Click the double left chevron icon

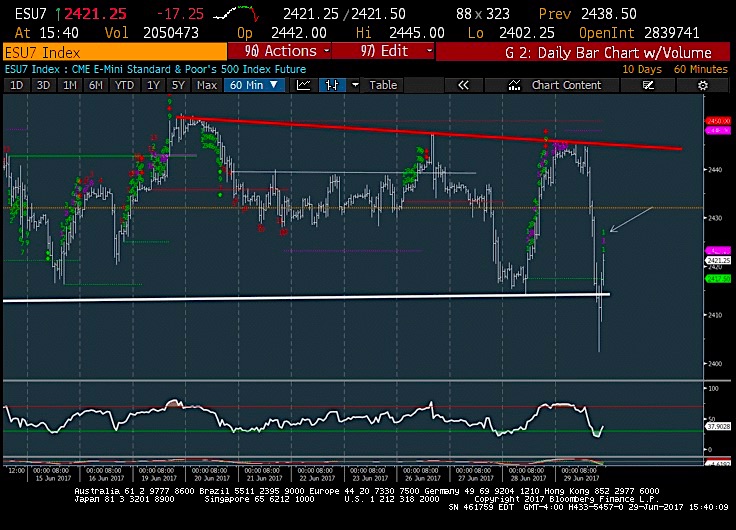click(x=463, y=85)
